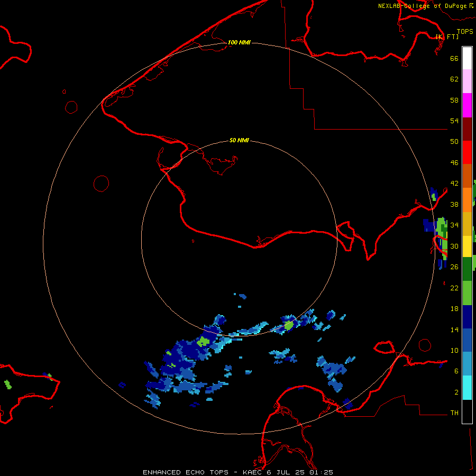
Task: Click the 2 legend value
Action: pyautogui.click(x=456, y=392)
